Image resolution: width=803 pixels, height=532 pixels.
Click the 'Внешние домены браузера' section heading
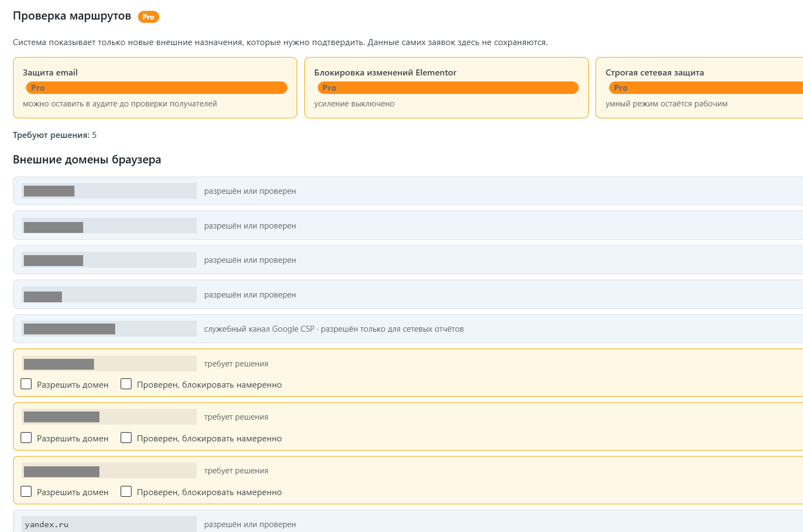click(87, 160)
